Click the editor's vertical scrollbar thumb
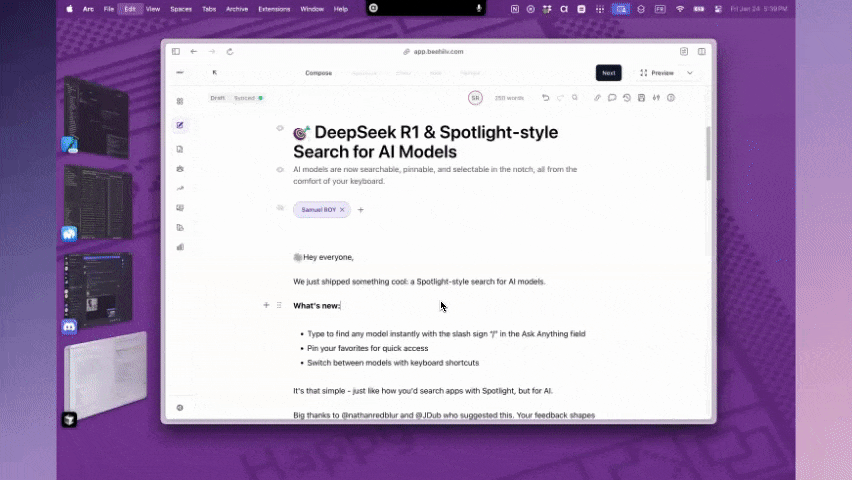Screen dimensions: 852x480 pos(708,153)
